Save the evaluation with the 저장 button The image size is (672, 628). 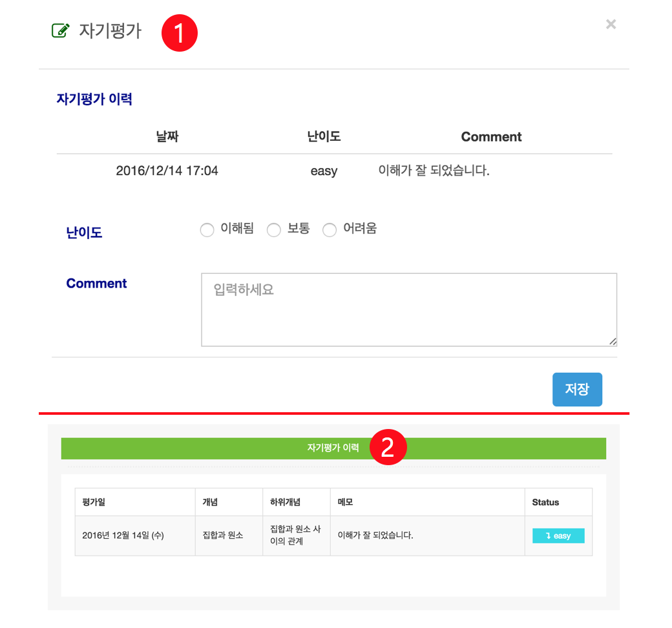(x=577, y=389)
